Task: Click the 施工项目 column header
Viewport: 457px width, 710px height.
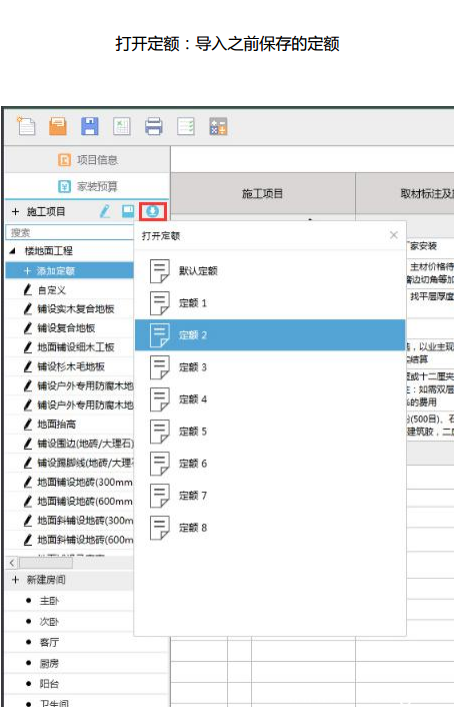Action: pyautogui.click(x=263, y=194)
